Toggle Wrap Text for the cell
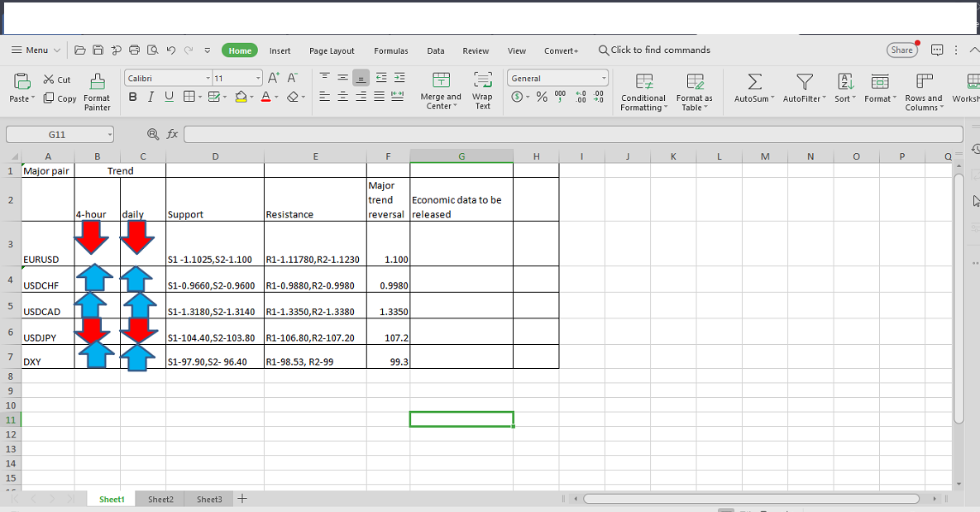This screenshot has width=980, height=512. pyautogui.click(x=482, y=89)
